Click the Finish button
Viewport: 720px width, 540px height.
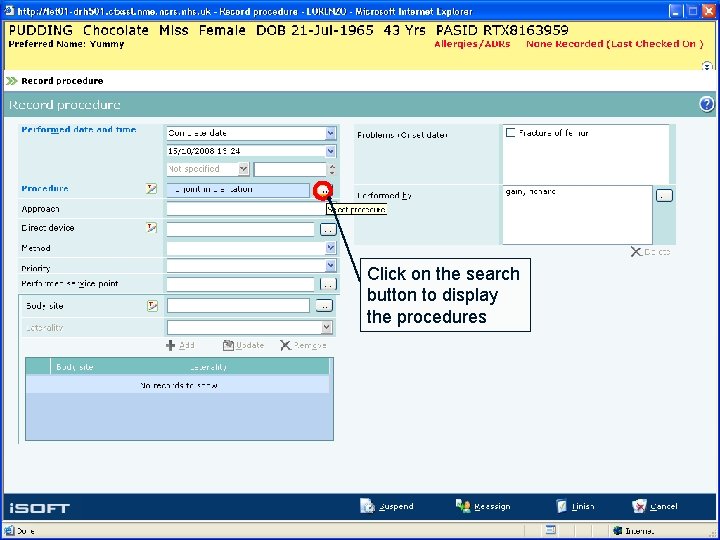(575, 506)
